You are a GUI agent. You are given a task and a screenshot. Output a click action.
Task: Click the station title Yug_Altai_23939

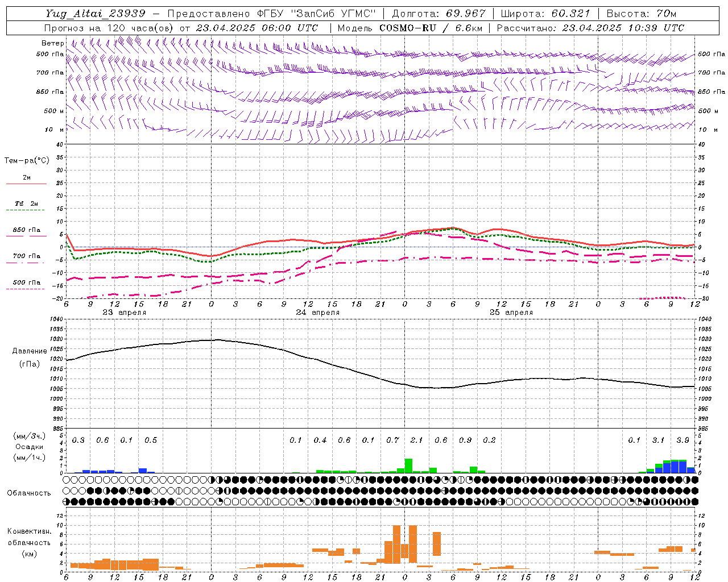click(96, 14)
